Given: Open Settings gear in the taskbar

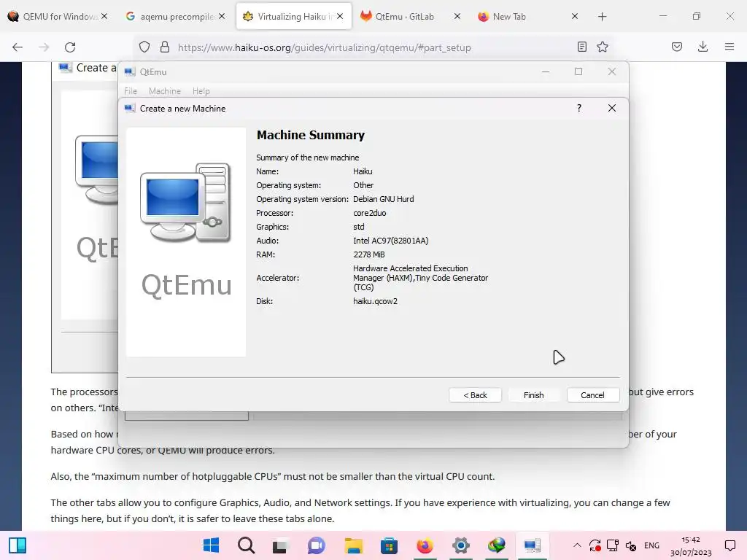Looking at the screenshot, I should pyautogui.click(x=461, y=545).
